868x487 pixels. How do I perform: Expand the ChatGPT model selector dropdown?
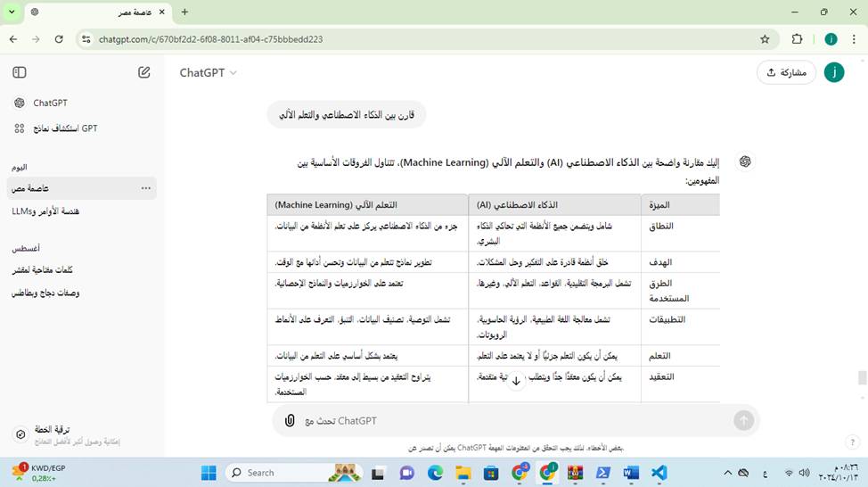tap(209, 73)
